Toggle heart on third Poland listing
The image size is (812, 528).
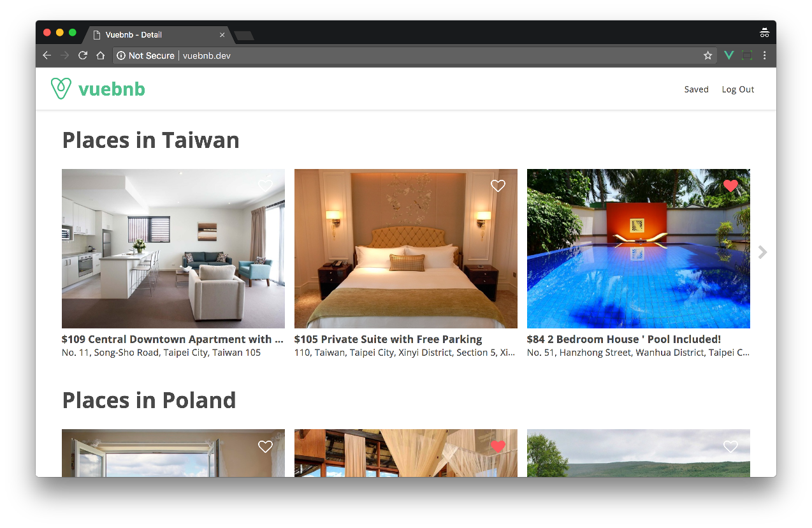click(x=730, y=446)
